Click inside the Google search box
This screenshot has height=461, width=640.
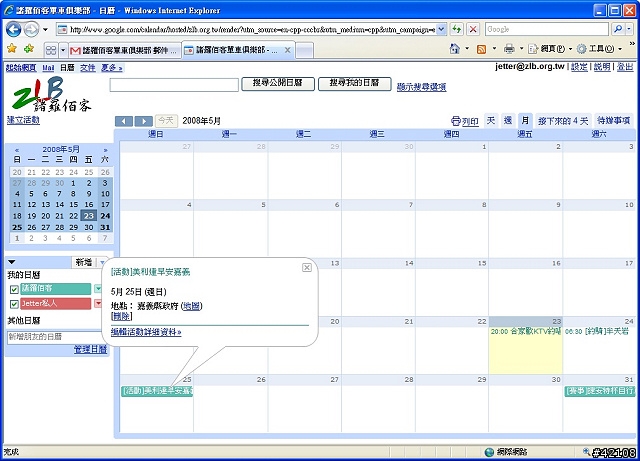547,29
